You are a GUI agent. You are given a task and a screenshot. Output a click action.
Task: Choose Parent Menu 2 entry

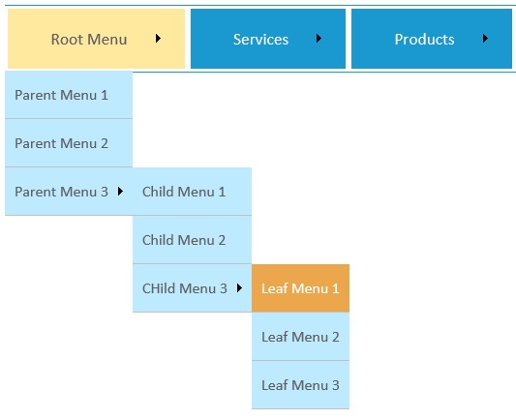(x=69, y=143)
